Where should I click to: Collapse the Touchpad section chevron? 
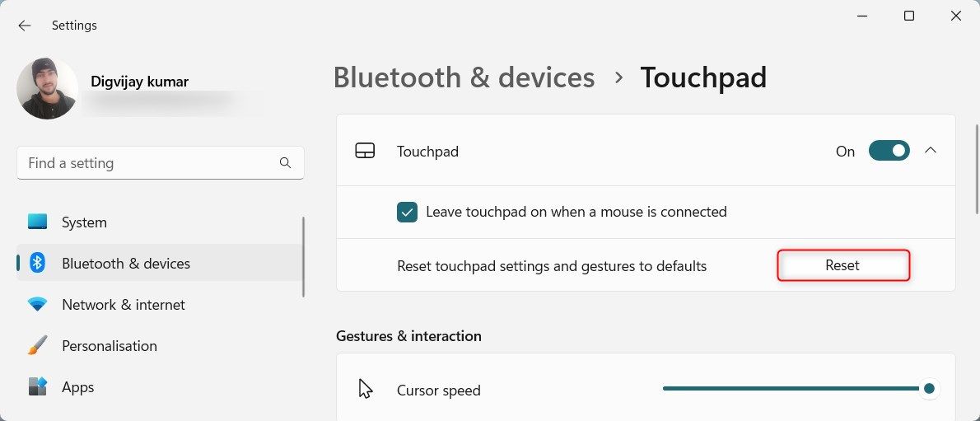[931, 151]
